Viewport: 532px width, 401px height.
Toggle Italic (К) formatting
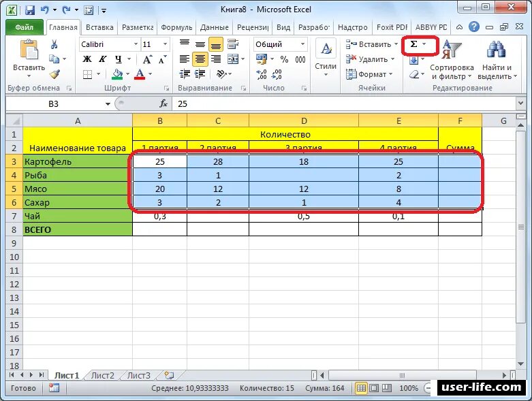[x=102, y=59]
